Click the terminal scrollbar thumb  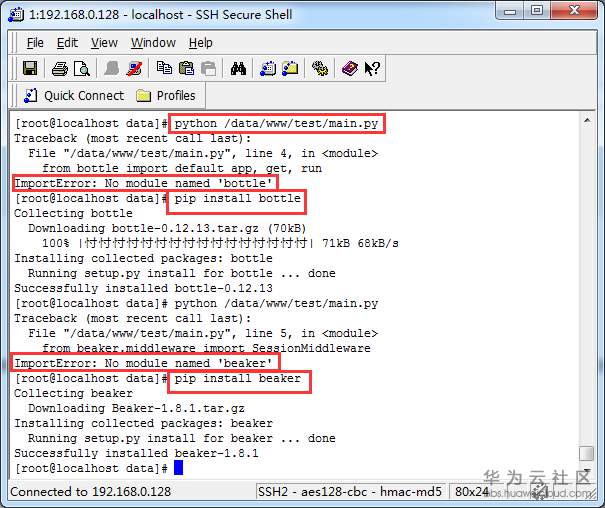click(x=587, y=454)
